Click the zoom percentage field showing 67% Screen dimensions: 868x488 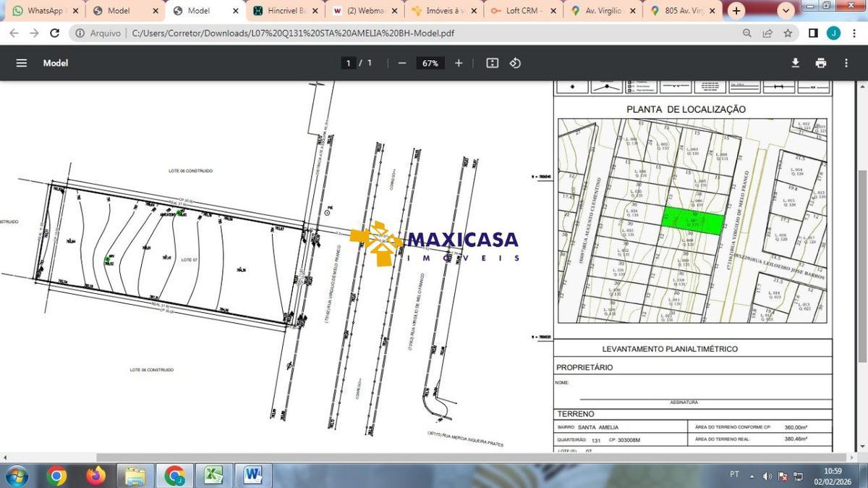(430, 63)
